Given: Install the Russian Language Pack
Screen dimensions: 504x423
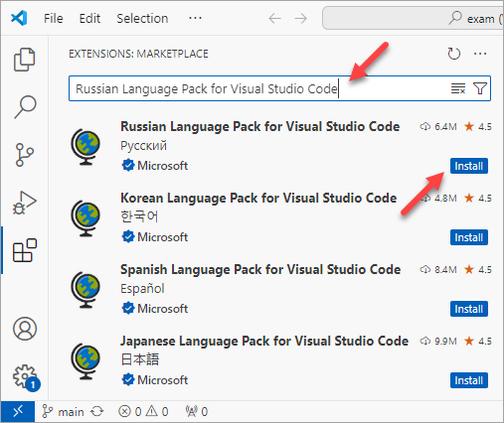Looking at the screenshot, I should [x=469, y=166].
